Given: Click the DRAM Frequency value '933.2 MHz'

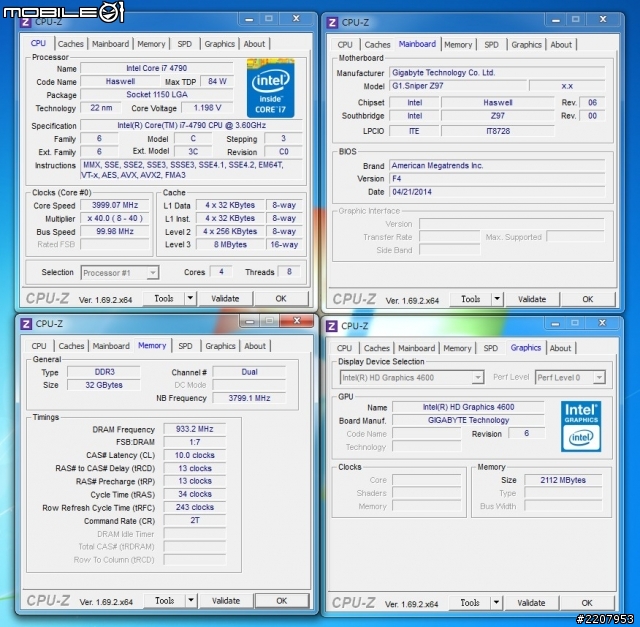Looking at the screenshot, I should 195,429.
